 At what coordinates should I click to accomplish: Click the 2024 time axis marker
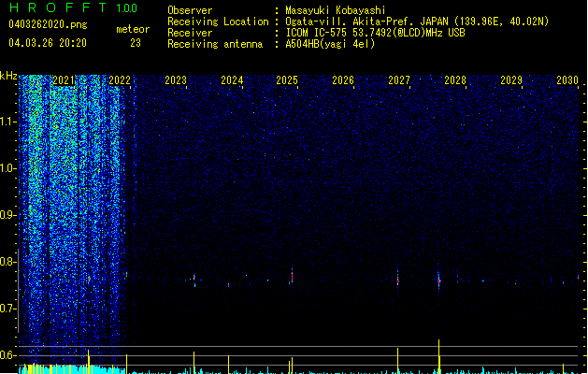232,80
